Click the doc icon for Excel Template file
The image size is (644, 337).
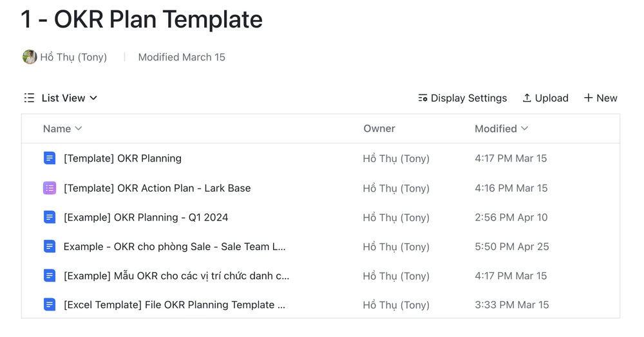50,305
